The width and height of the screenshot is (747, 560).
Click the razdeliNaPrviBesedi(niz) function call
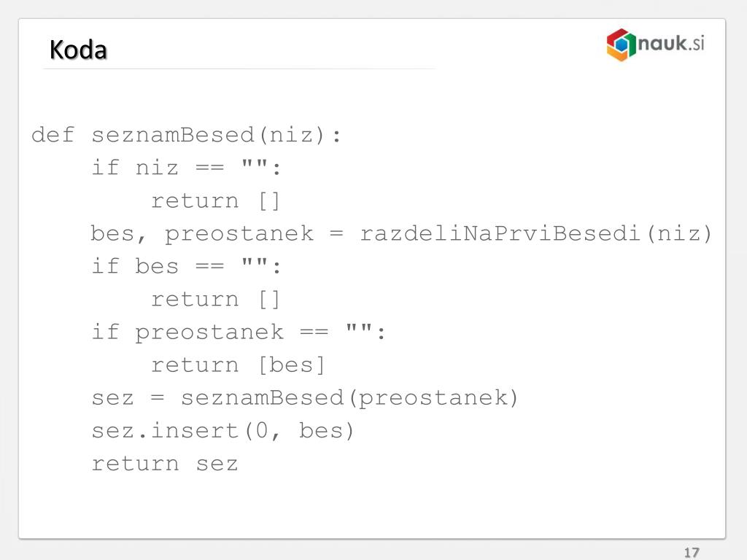pos(535,234)
